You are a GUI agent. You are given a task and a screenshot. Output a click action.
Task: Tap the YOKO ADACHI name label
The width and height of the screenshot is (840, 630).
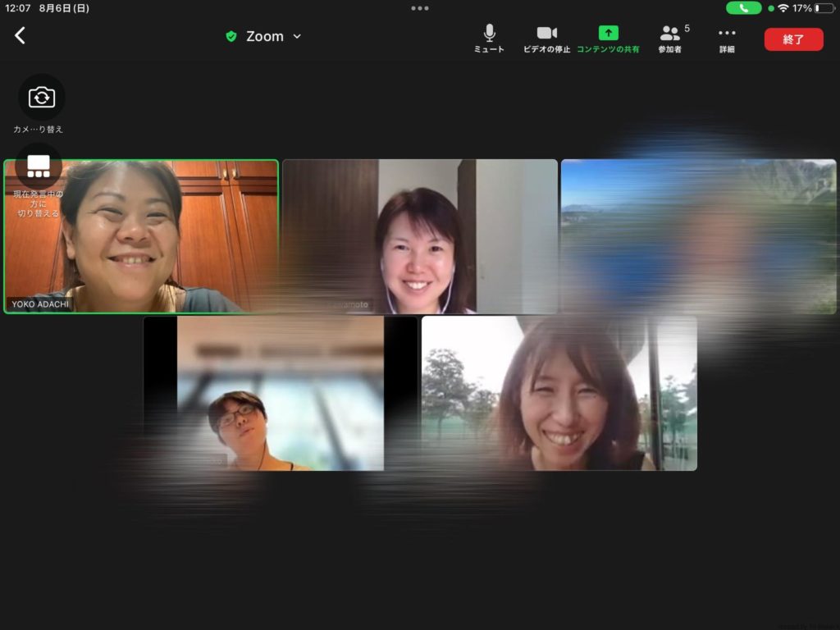39,304
